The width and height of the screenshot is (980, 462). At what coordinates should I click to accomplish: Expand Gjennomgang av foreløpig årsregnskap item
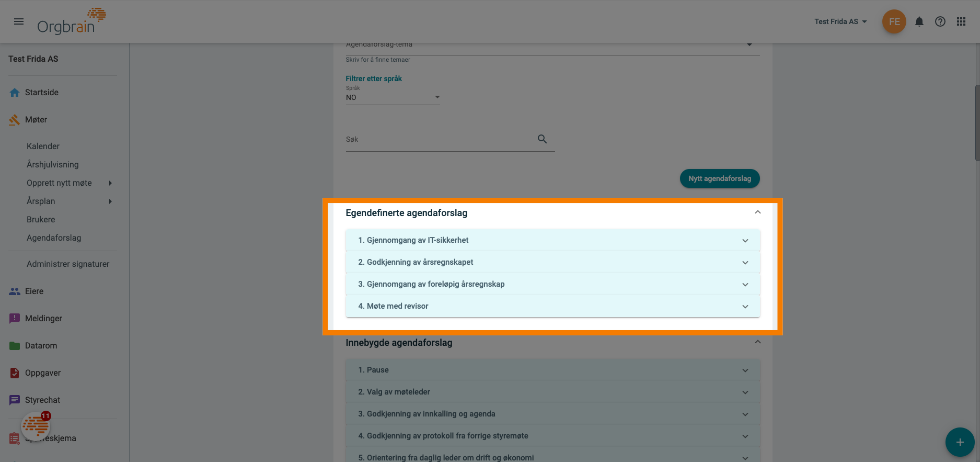pos(552,284)
